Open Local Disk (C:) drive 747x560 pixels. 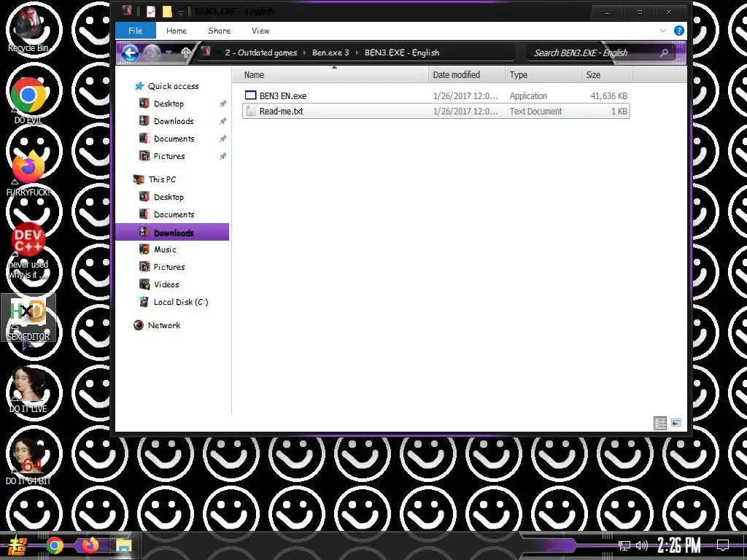click(x=174, y=302)
